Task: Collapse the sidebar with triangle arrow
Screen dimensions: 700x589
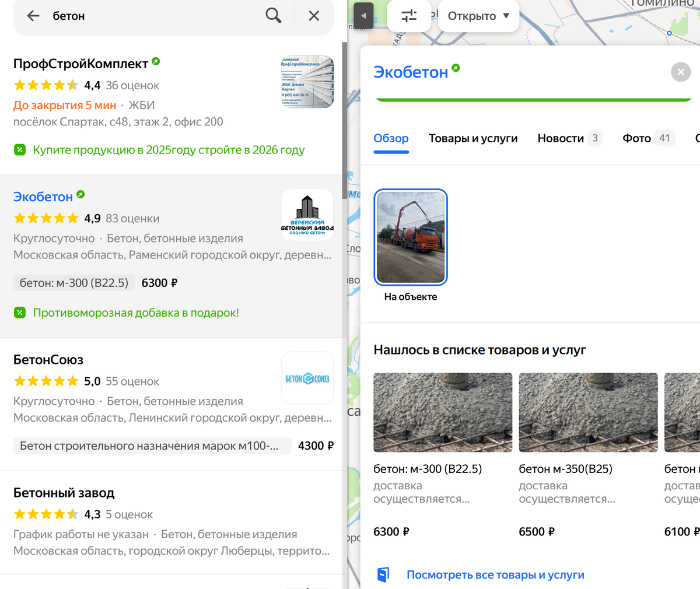Action: [x=363, y=16]
